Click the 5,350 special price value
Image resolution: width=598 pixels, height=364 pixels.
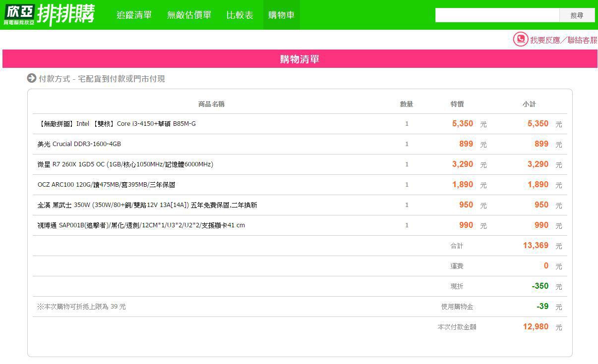point(463,123)
